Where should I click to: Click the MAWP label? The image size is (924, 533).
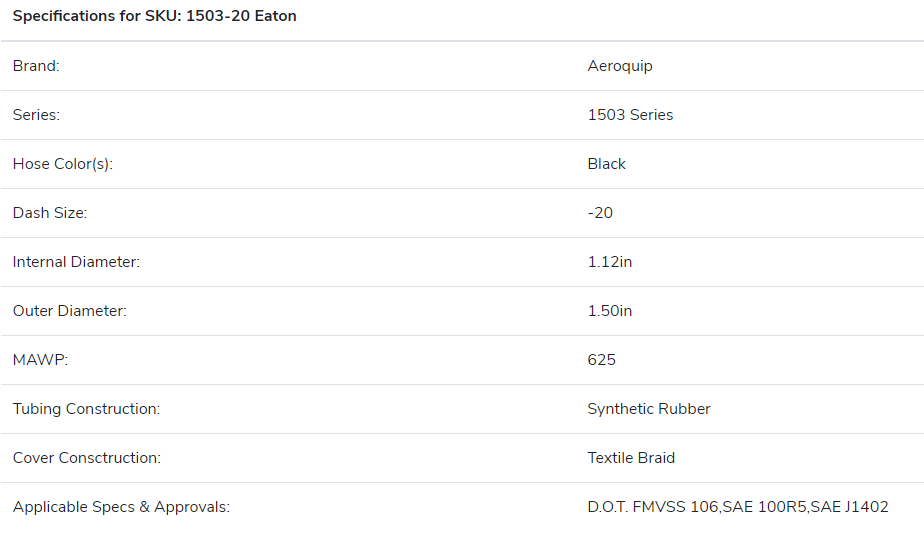pyautogui.click(x=40, y=359)
